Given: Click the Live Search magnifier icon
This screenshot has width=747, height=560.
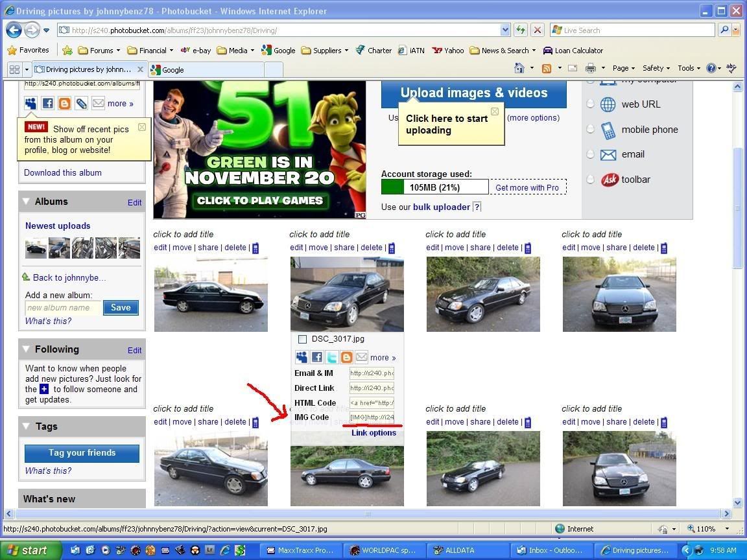Looking at the screenshot, I should [724, 30].
